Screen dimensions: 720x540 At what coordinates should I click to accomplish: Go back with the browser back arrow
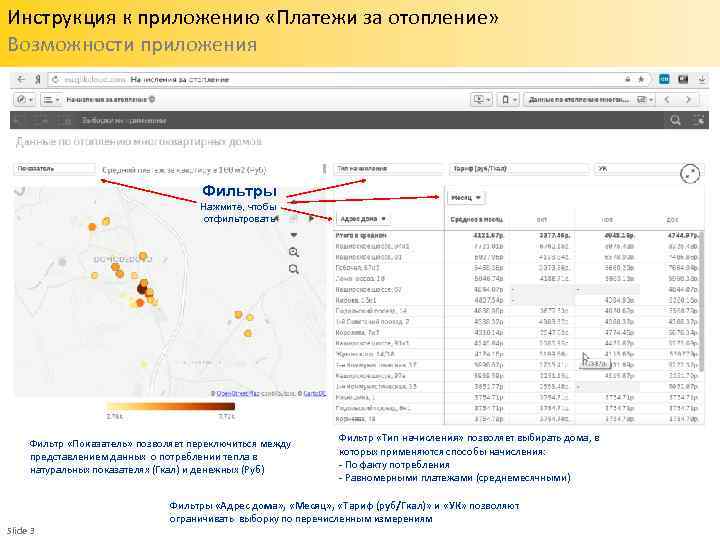point(21,79)
